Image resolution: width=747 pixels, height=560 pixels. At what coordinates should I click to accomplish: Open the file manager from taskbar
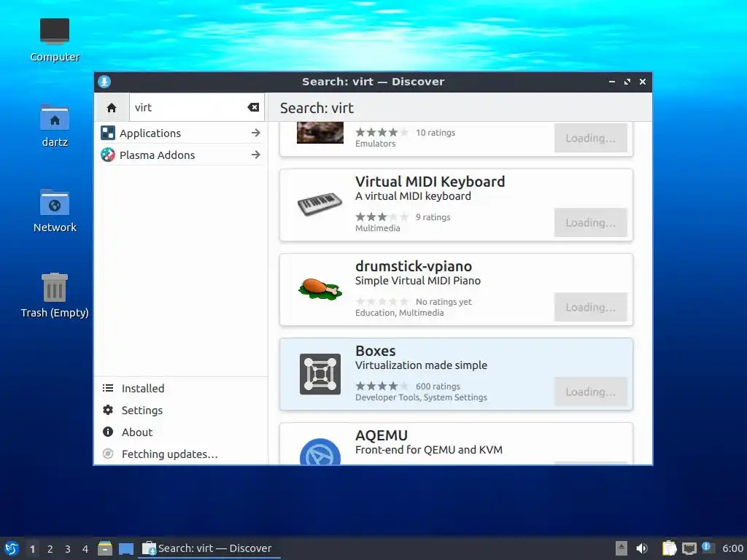[x=105, y=548]
